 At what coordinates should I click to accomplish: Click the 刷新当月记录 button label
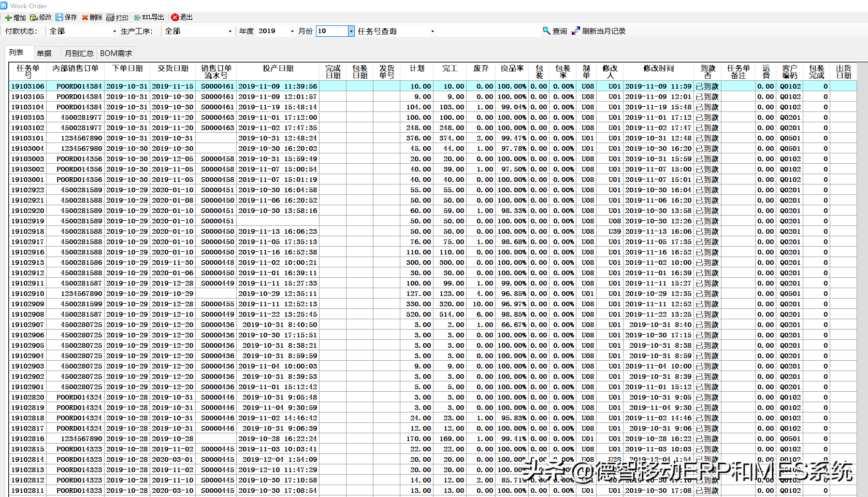pyautogui.click(x=604, y=31)
